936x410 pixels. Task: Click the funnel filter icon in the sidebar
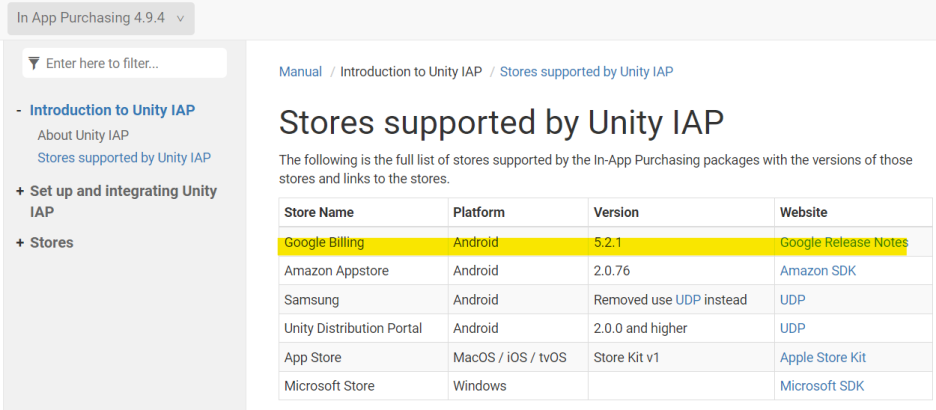tap(35, 64)
